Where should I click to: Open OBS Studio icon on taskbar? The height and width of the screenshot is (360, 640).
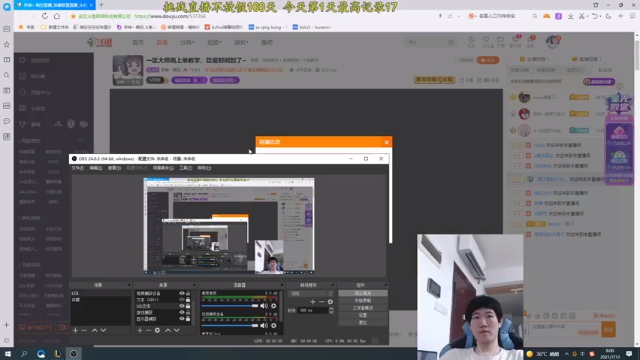[x=73, y=354]
